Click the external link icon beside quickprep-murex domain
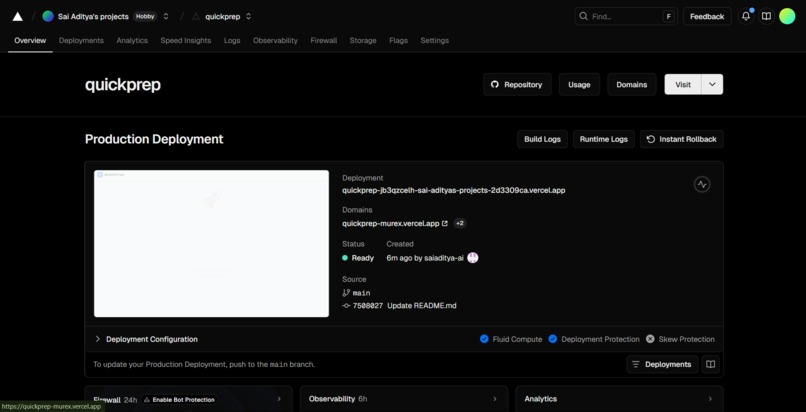 [x=445, y=223]
